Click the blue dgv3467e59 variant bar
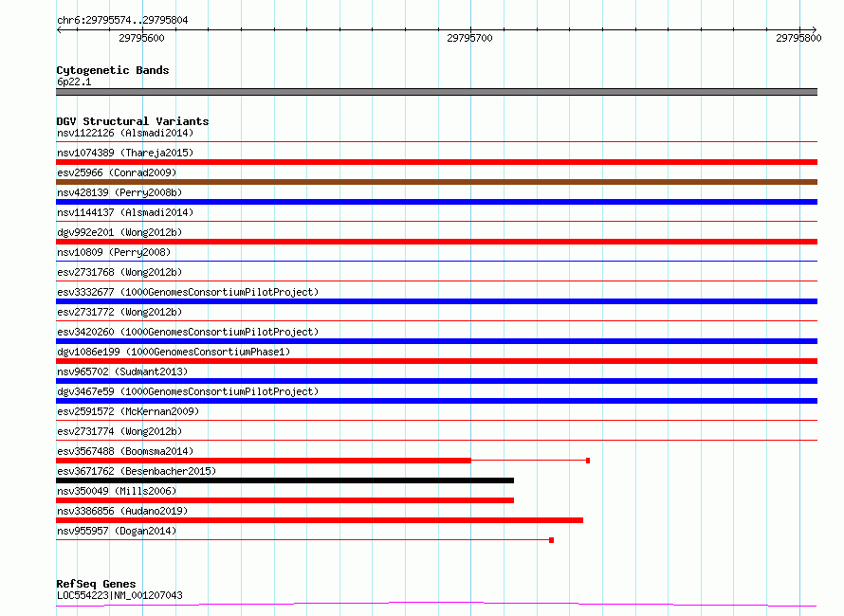This screenshot has width=844, height=616. pyautogui.click(x=436, y=401)
